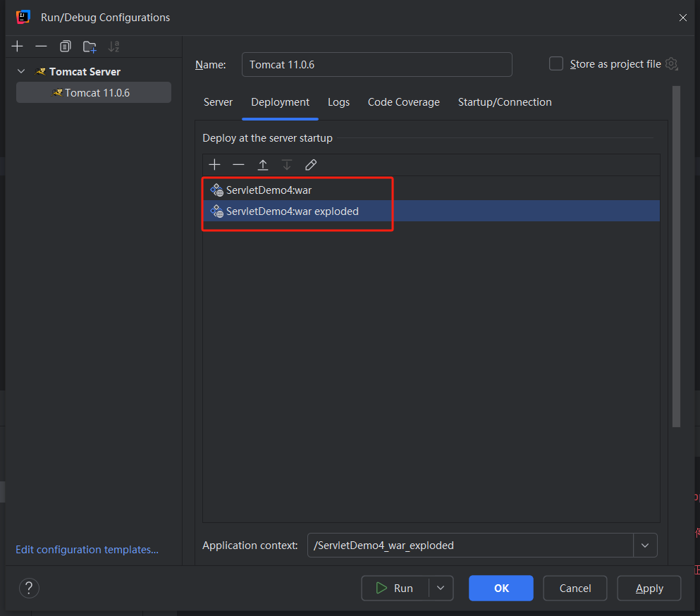The width and height of the screenshot is (700, 616).
Task: Open the Application context dropdown
Action: (645, 546)
